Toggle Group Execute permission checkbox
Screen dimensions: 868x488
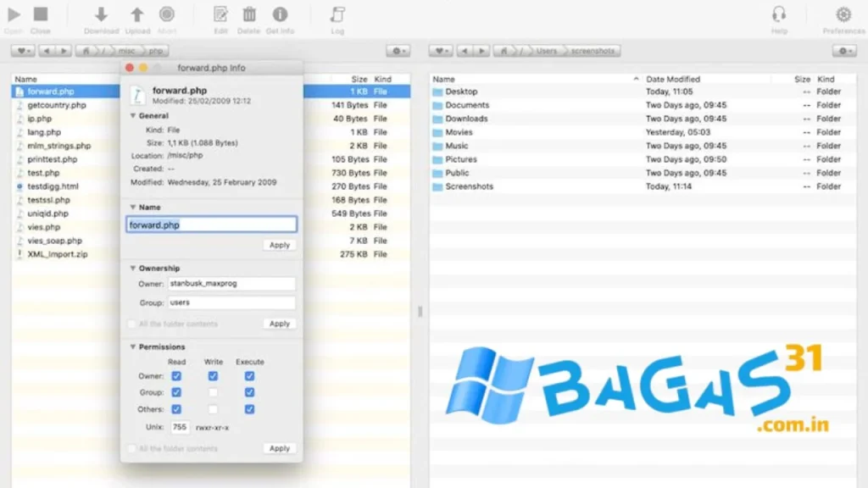250,392
